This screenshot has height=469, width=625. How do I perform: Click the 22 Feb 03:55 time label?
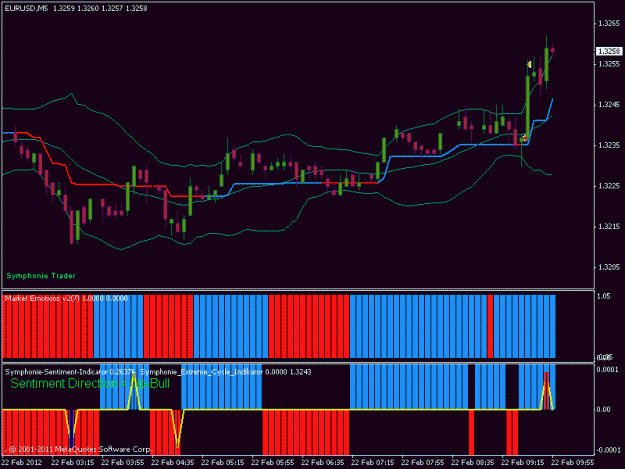122,462
